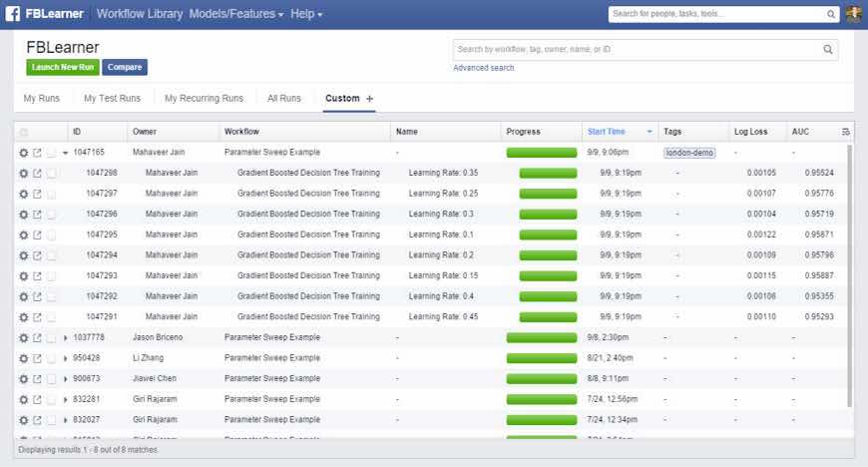Open run 1047298 in new window icon
This screenshot has width=868, height=467.
(x=37, y=173)
